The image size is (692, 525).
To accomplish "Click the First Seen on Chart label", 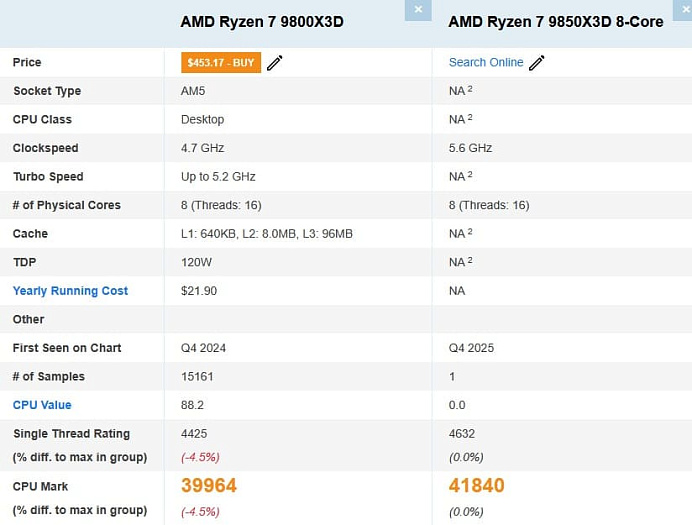I will coord(67,348).
